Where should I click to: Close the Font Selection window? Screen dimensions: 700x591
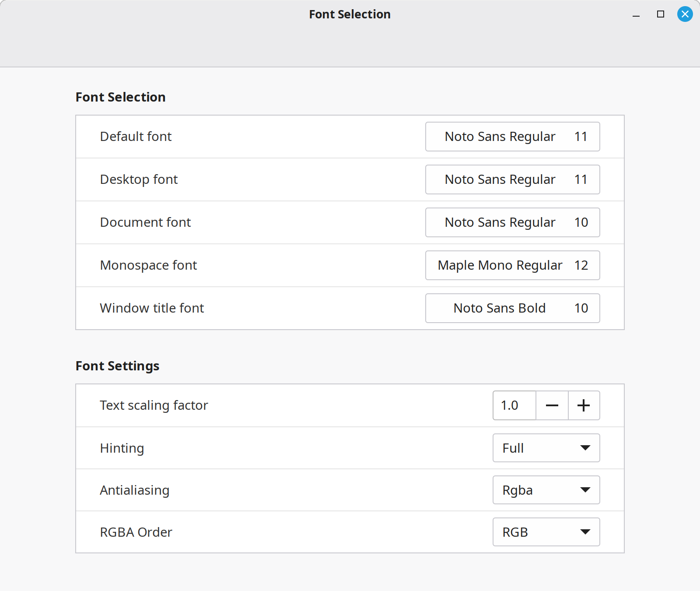pyautogui.click(x=685, y=14)
